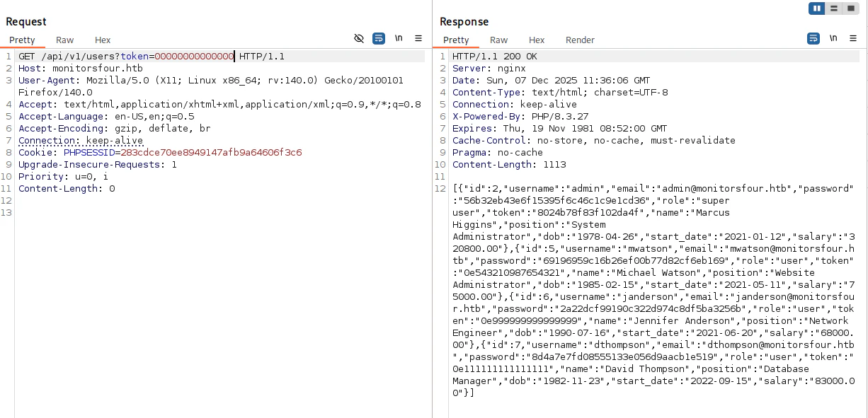Select the top-bottom stacked layout icon
This screenshot has height=418, width=868.
pos(834,8)
